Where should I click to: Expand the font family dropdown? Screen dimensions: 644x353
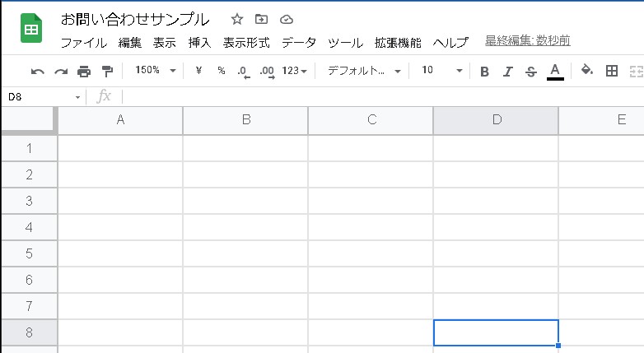pos(363,71)
